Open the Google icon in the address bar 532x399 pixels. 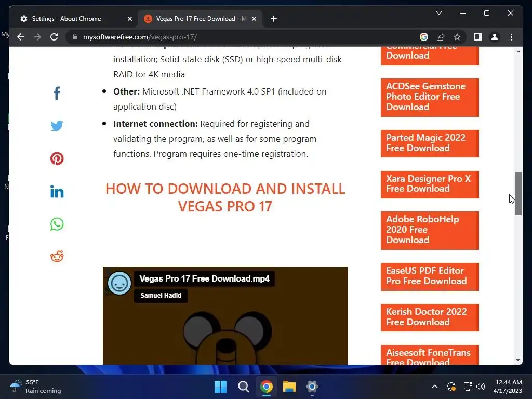[424, 37]
